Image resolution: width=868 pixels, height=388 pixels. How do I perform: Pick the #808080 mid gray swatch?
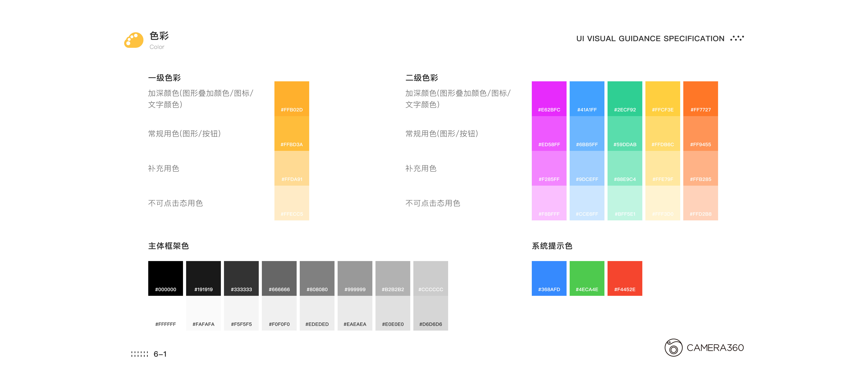[317, 278]
